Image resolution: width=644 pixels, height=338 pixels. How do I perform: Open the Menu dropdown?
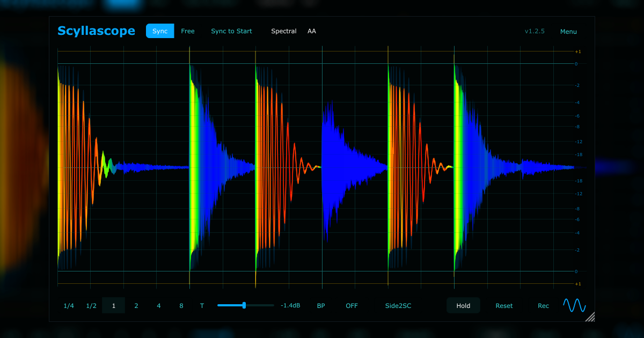tap(568, 31)
